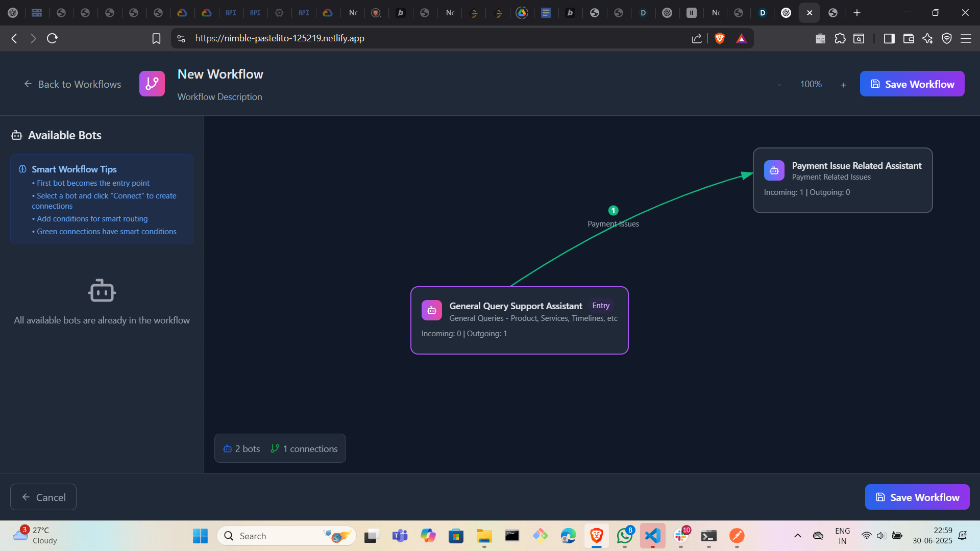Click the Cancel button
This screenshot has width=980, height=551.
[x=43, y=497]
